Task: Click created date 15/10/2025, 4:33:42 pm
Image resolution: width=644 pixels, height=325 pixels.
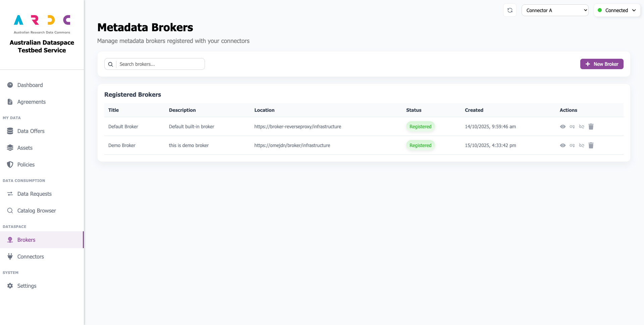Action: click(490, 145)
